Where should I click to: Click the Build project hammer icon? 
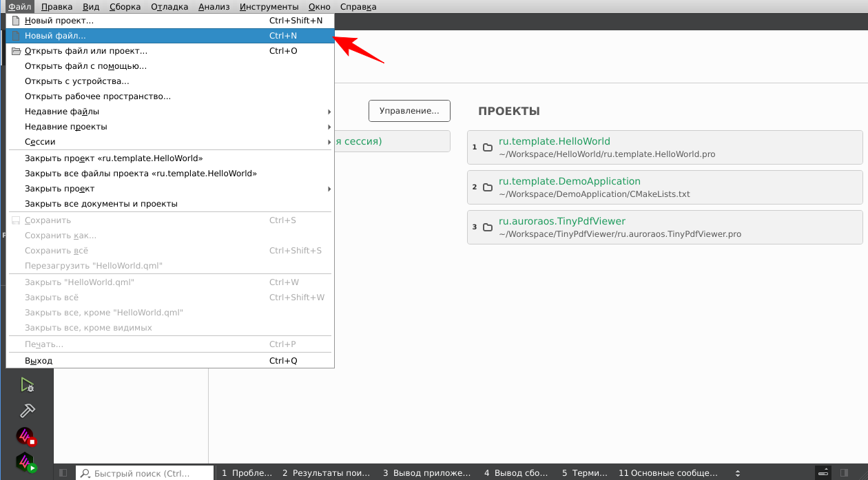pyautogui.click(x=27, y=410)
